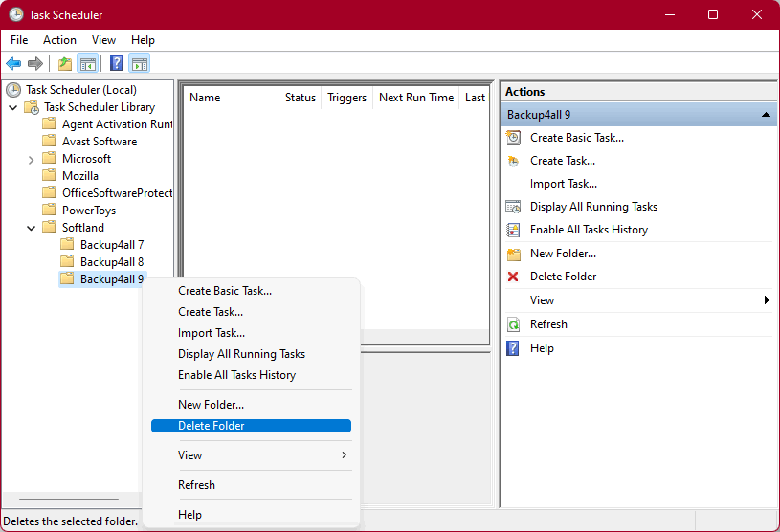Click the Forward arrow toolbar icon
780x532 pixels.
(x=35, y=64)
